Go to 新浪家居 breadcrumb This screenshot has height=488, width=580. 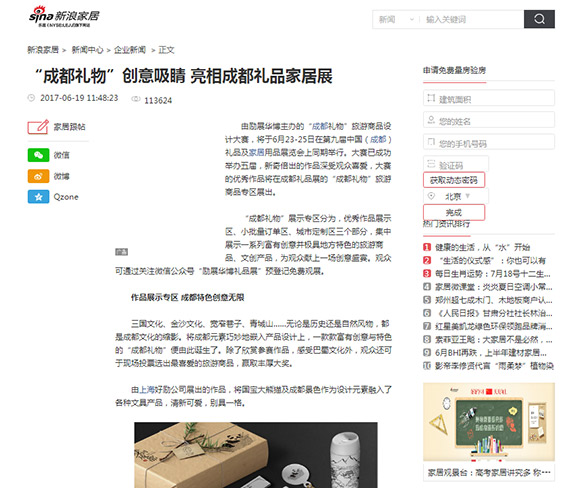click(x=43, y=50)
